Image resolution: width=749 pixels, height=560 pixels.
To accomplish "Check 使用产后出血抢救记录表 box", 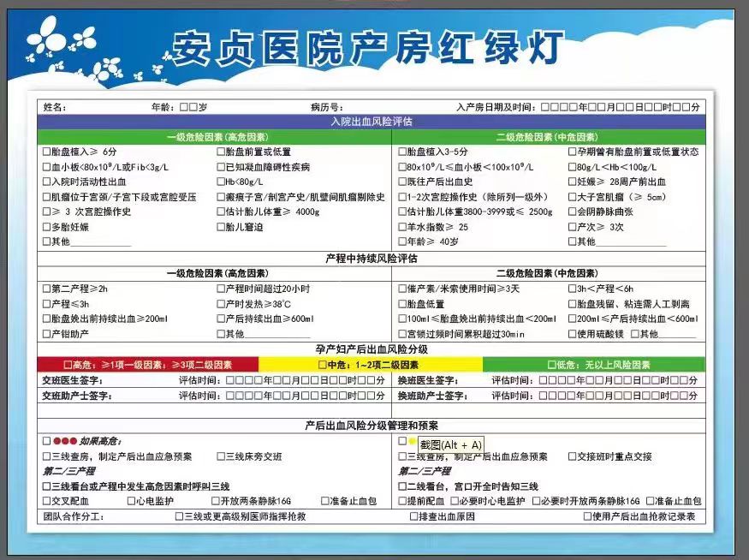I will pos(587,516).
